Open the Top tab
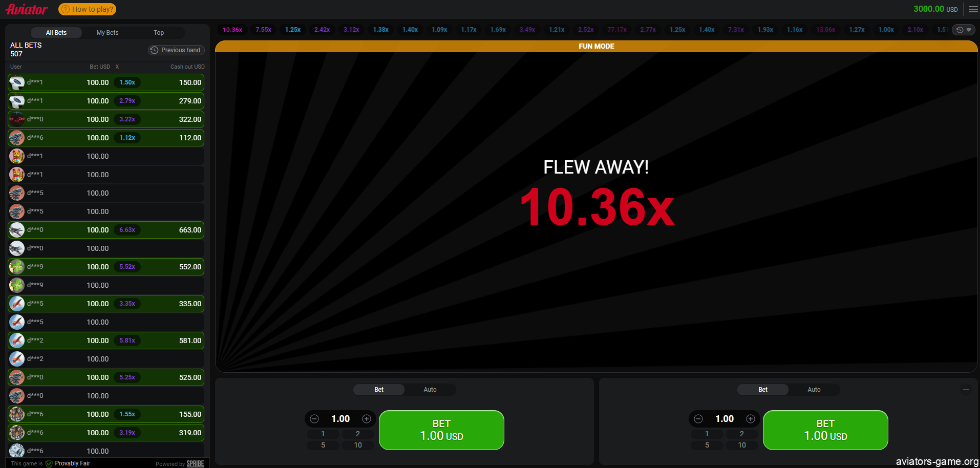 [x=159, y=33]
